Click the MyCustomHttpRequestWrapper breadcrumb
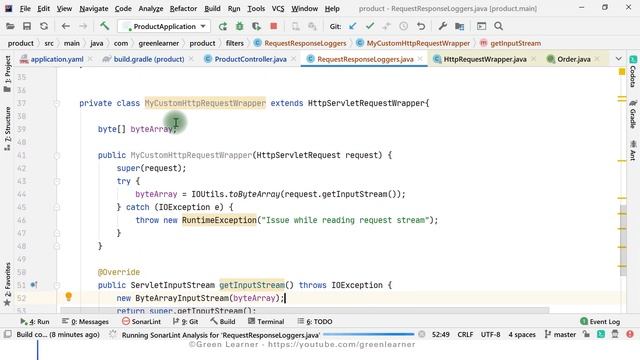Viewport: 640px width, 360px height. click(413, 43)
